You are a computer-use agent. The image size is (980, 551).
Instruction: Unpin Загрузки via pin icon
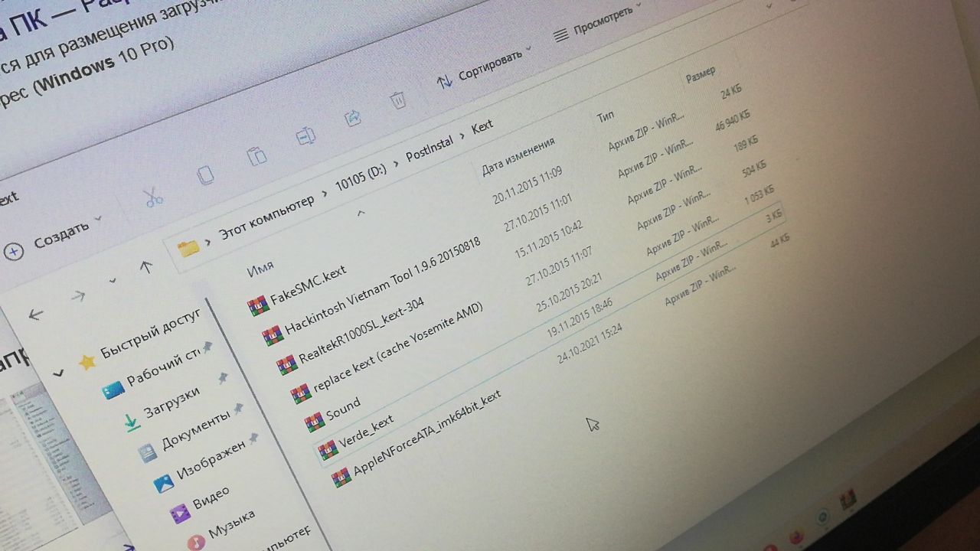[223, 378]
